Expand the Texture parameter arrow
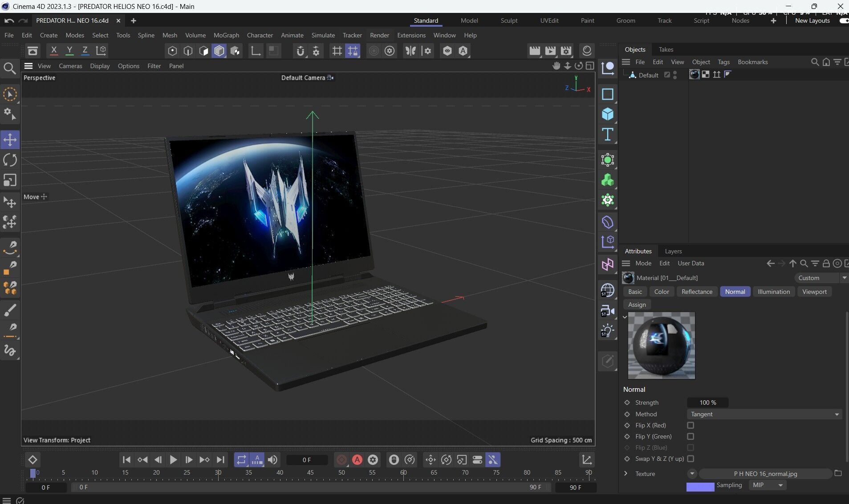Screen dimensions: 849x504 pyautogui.click(x=626, y=473)
